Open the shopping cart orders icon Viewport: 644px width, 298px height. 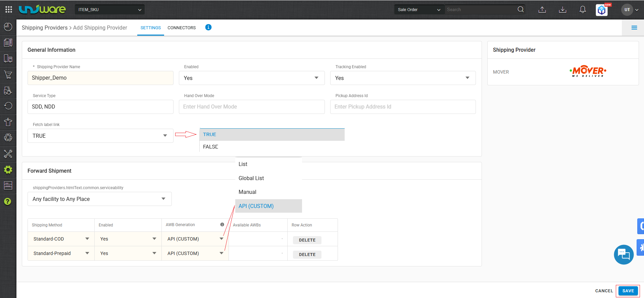click(x=8, y=75)
